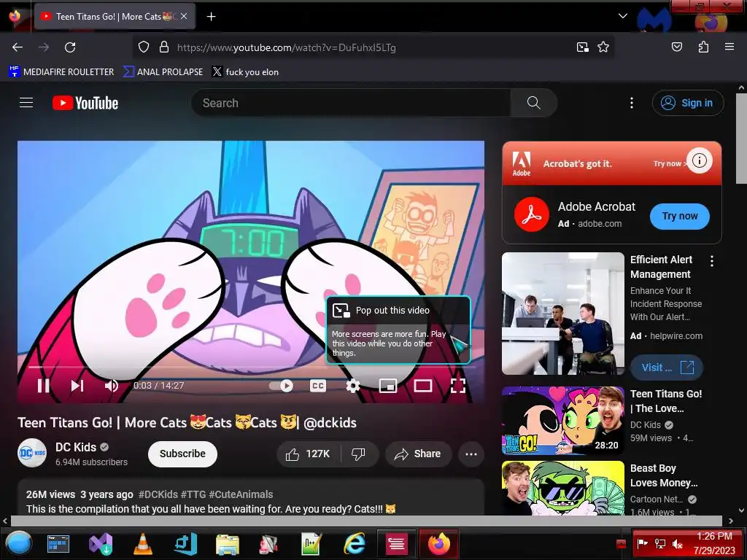The height and width of the screenshot is (560, 747).
Task: Open DC Kids channel avatar
Action: [x=32, y=454]
